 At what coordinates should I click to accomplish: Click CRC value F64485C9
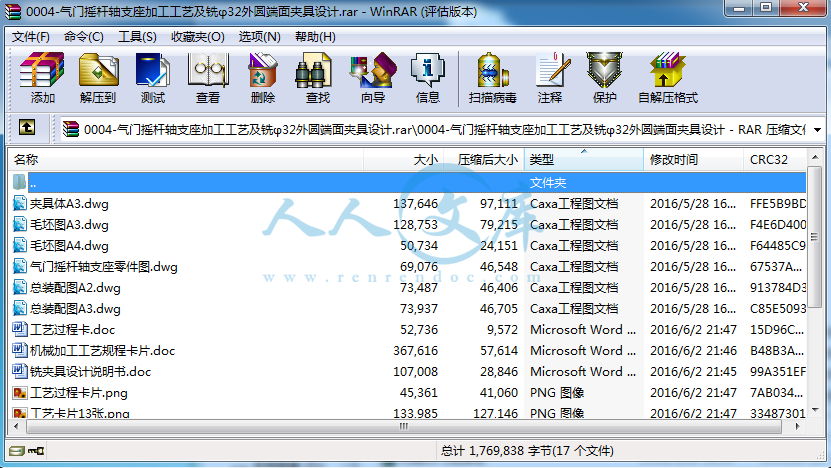777,246
